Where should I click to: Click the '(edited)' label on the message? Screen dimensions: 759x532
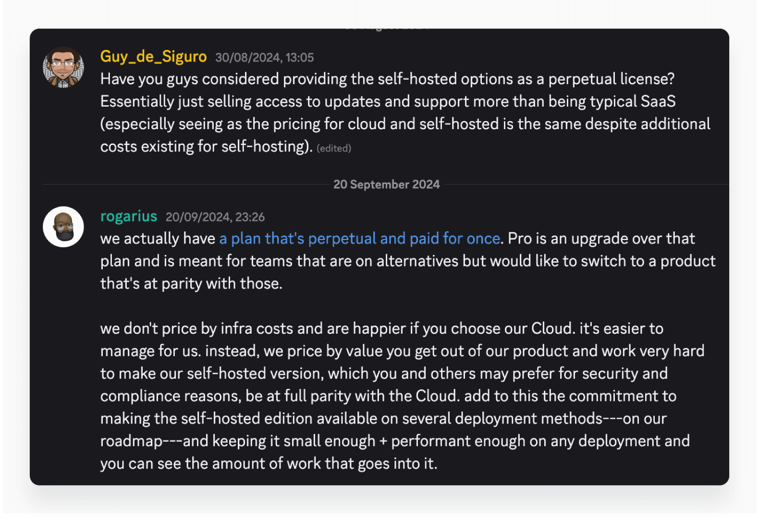click(x=334, y=148)
